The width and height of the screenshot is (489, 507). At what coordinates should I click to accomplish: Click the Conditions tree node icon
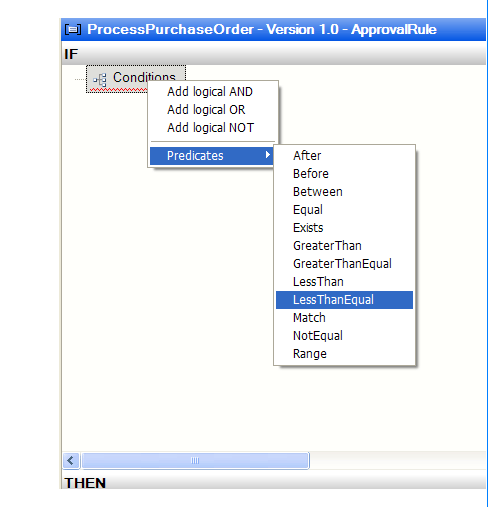pos(100,80)
